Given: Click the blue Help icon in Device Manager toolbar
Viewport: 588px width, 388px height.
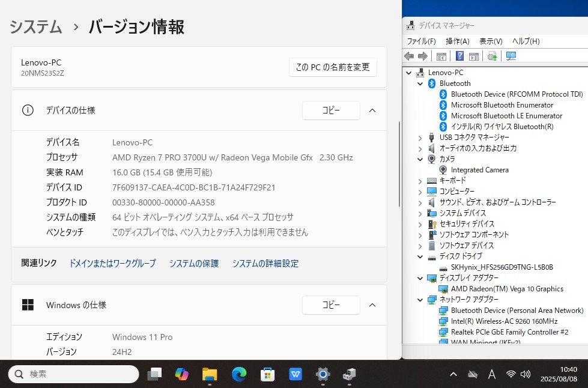Looking at the screenshot, I should (x=459, y=56).
